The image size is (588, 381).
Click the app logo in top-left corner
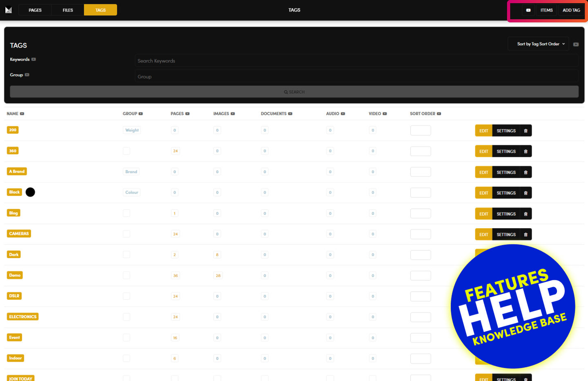coord(9,10)
